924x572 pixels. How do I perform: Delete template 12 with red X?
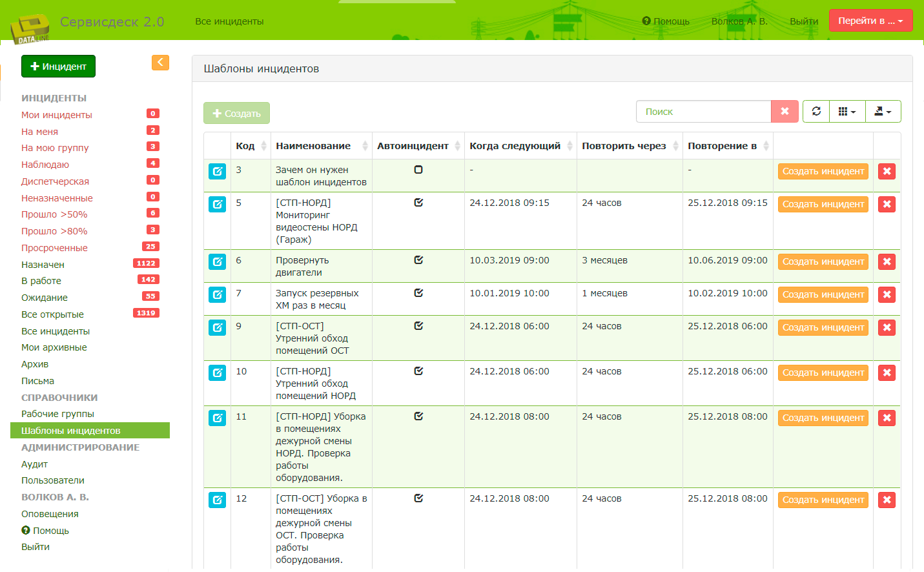887,500
